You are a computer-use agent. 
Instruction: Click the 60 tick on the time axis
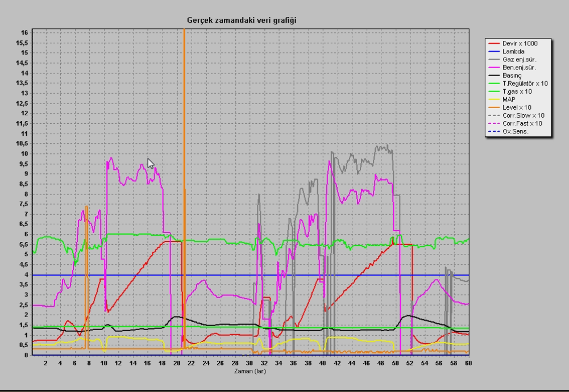[468, 362]
